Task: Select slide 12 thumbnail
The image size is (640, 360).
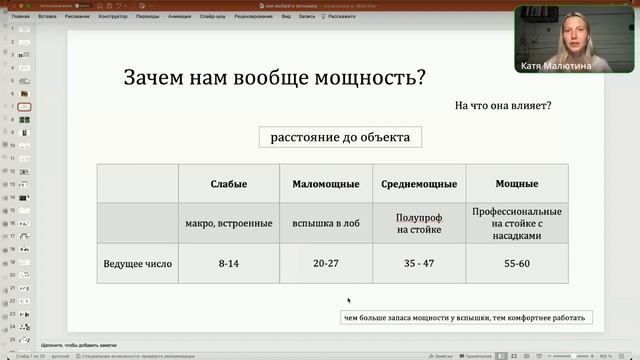Action: coord(24,171)
